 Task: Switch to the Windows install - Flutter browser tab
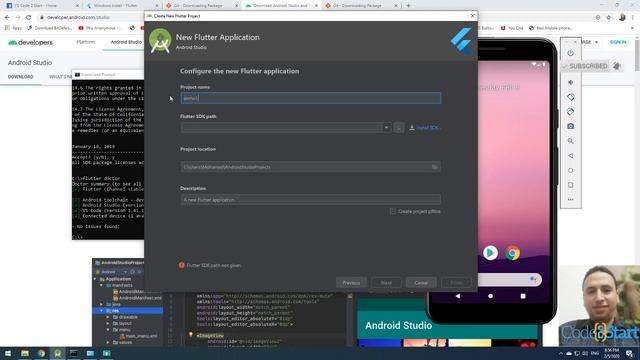coord(121,6)
